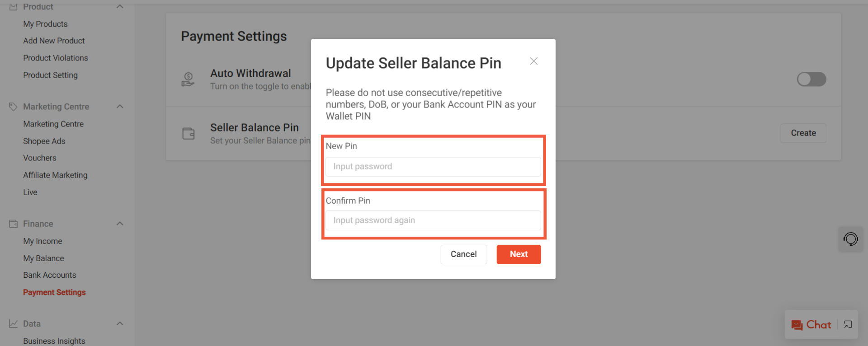Click the Data chart icon in sidebar
Image resolution: width=868 pixels, height=346 pixels.
coord(13,323)
